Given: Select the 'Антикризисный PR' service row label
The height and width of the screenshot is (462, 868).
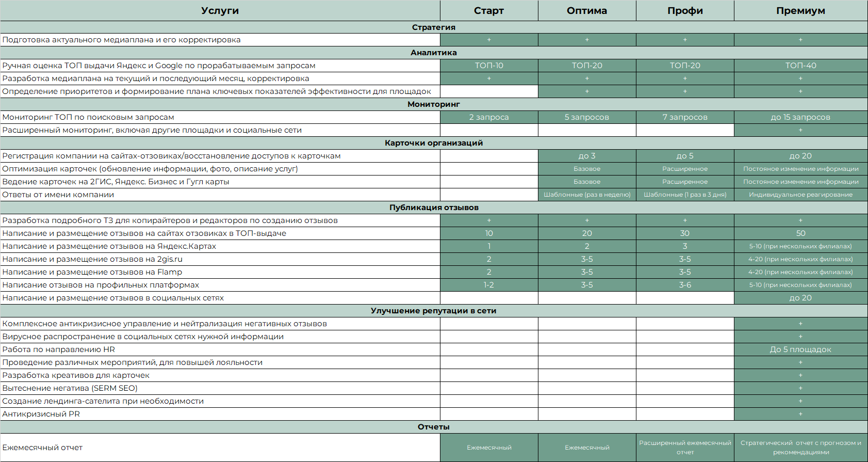Looking at the screenshot, I should (41, 414).
